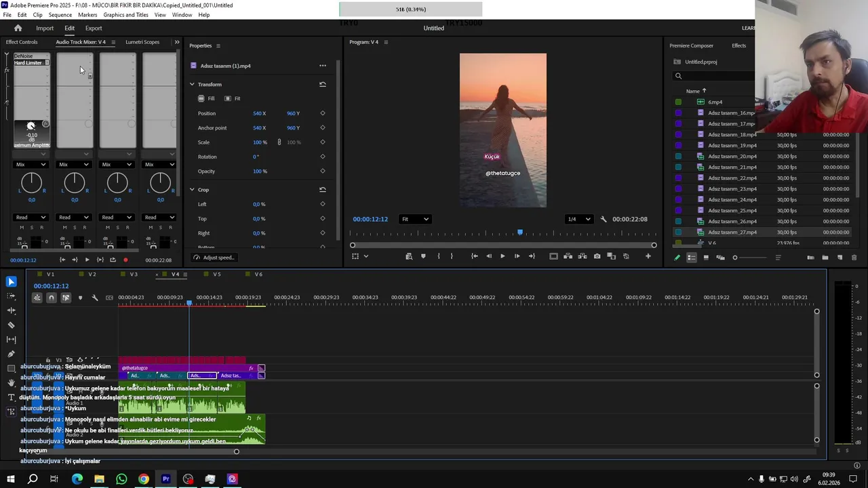Viewport: 868px width, 488px height.
Task: Delete selected item with trash icon
Action: pyautogui.click(x=854, y=258)
